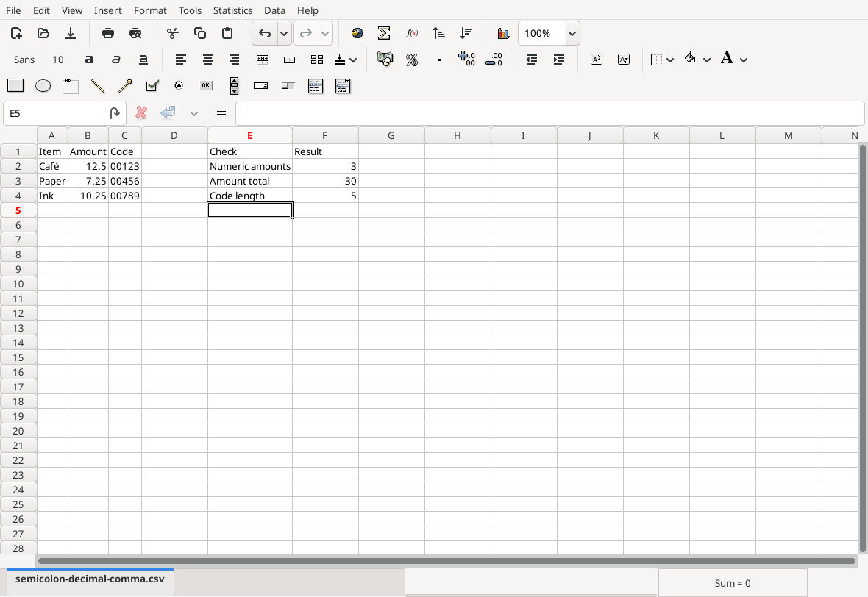Open a file with the folder icon
The image size is (868, 597).
43,33
